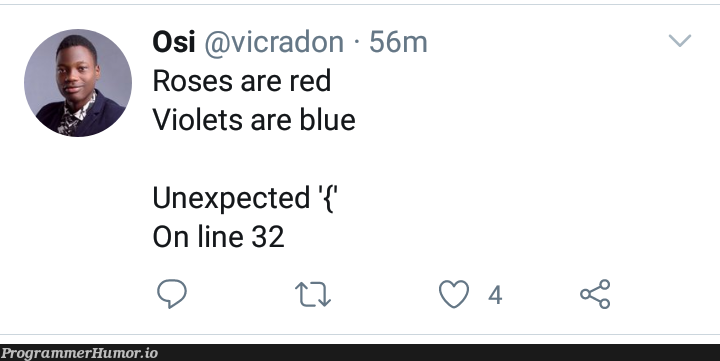Click the 56m timestamp
This screenshot has width=720, height=361.
click(398, 42)
